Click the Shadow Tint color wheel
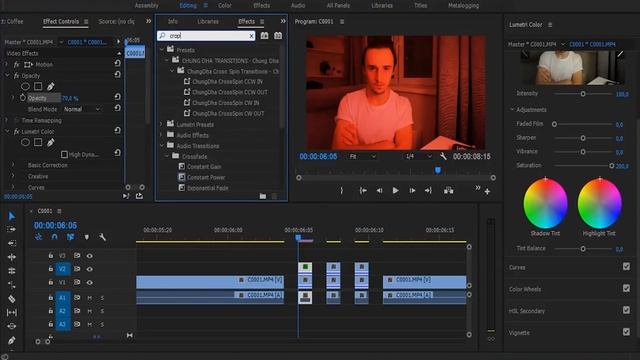Screen dimensions: 640x360 point(545,203)
